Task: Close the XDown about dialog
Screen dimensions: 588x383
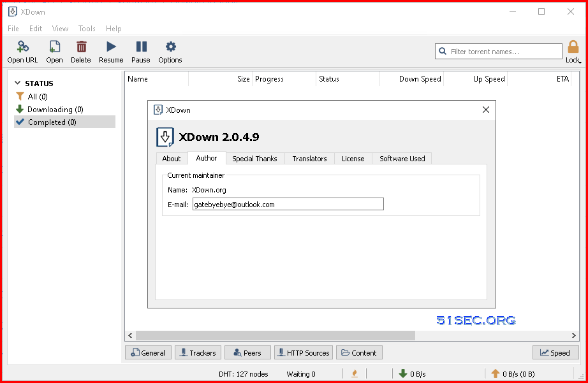Action: point(486,110)
